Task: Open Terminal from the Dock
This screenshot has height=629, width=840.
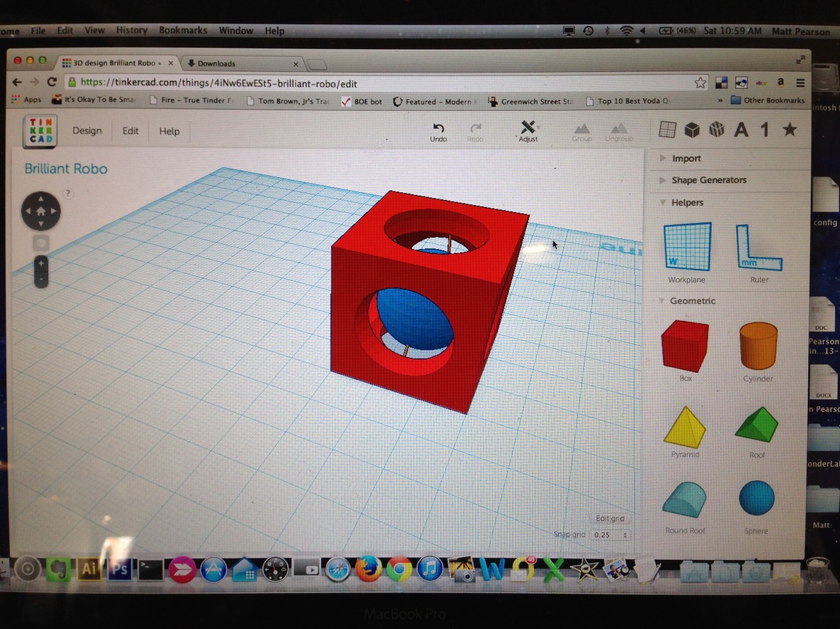Action: coord(150,570)
